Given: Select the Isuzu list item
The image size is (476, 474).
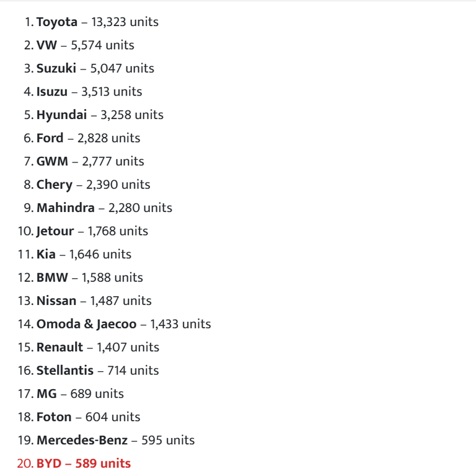Looking at the screenshot, I should pos(52,92).
